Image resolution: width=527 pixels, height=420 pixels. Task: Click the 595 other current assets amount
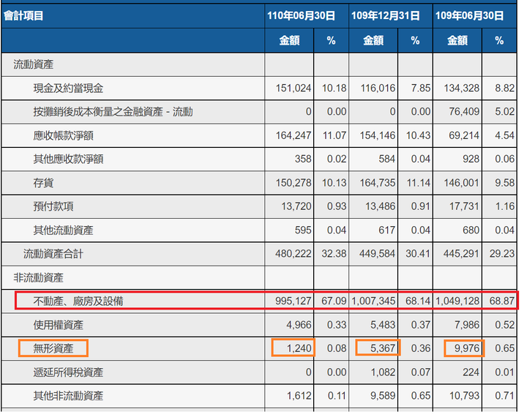pyautogui.click(x=303, y=230)
